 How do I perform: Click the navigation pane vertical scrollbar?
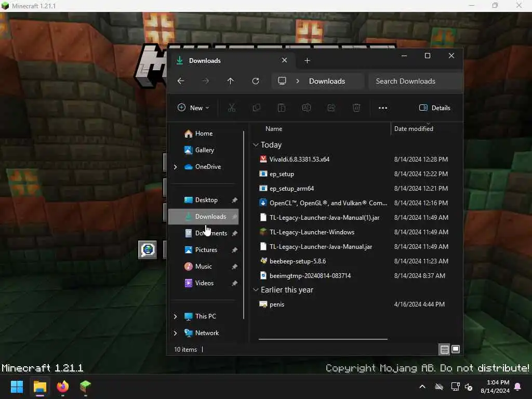[x=244, y=225]
